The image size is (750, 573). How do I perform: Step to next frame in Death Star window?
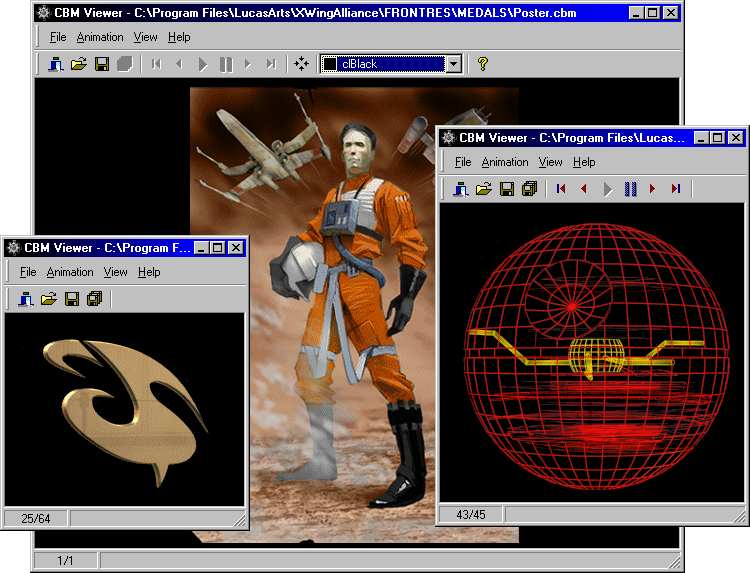(x=652, y=189)
